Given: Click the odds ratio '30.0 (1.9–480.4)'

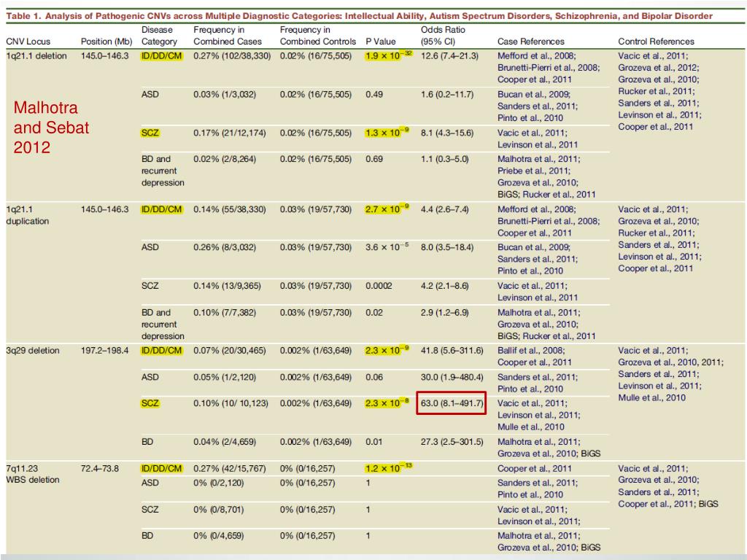Looking at the screenshot, I should (452, 377).
